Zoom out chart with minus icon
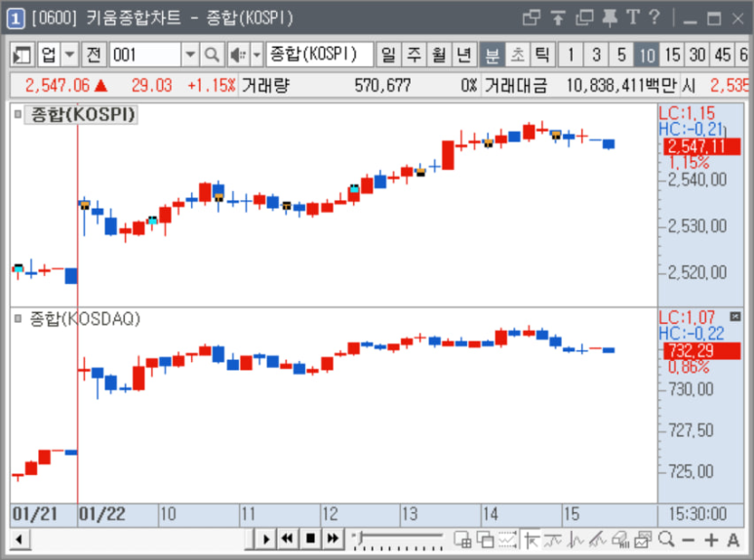The height and width of the screenshot is (560, 754). click(688, 540)
